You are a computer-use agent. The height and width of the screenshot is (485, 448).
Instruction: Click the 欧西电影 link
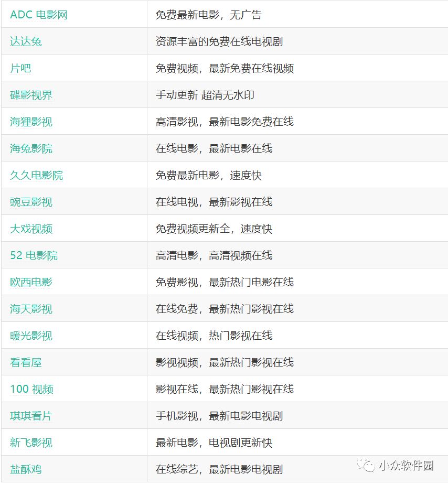click(x=29, y=282)
